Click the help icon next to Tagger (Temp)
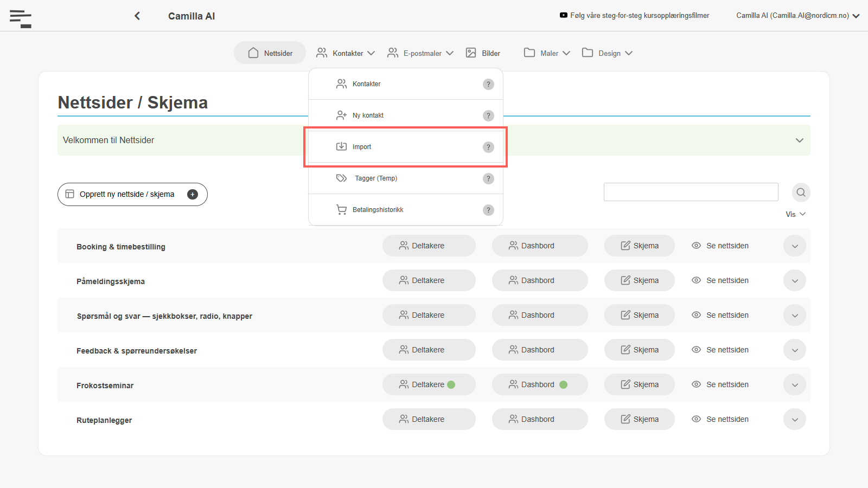This screenshot has height=488, width=868. pos(488,178)
